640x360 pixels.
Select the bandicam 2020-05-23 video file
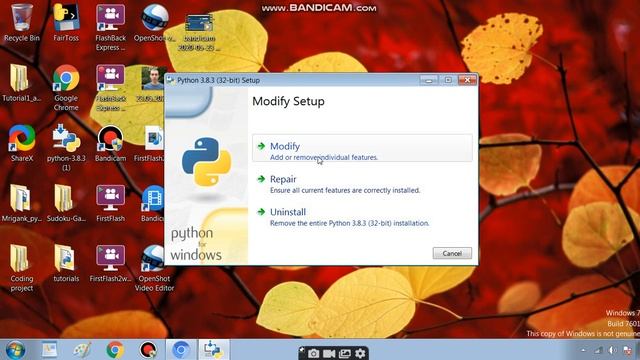pos(199,33)
